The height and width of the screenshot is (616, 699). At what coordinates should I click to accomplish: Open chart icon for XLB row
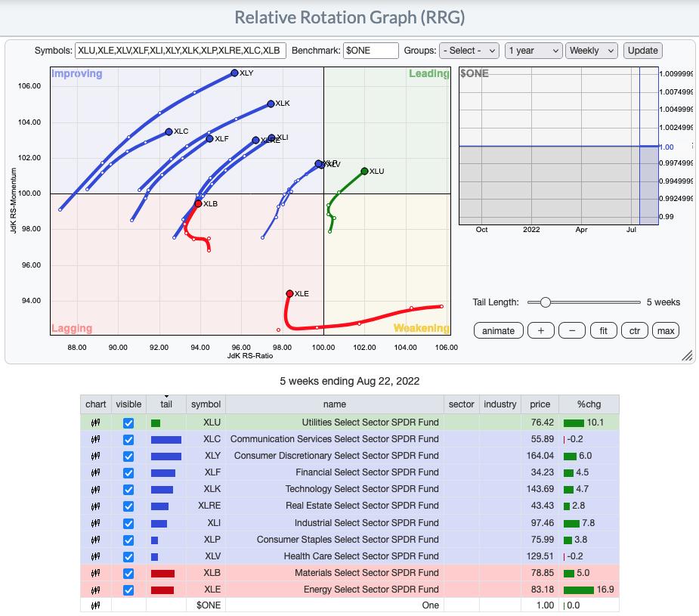(95, 573)
